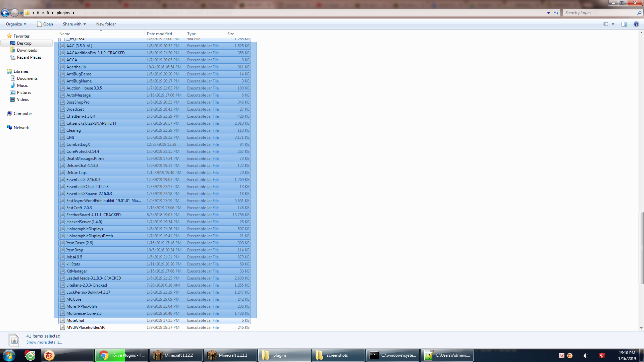Toggle the preview pane icon

coord(624,24)
